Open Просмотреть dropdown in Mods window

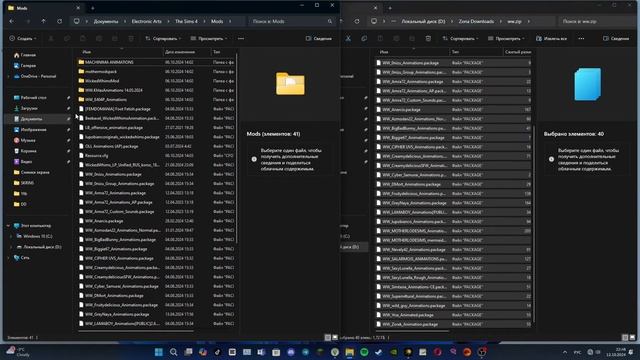[209, 38]
